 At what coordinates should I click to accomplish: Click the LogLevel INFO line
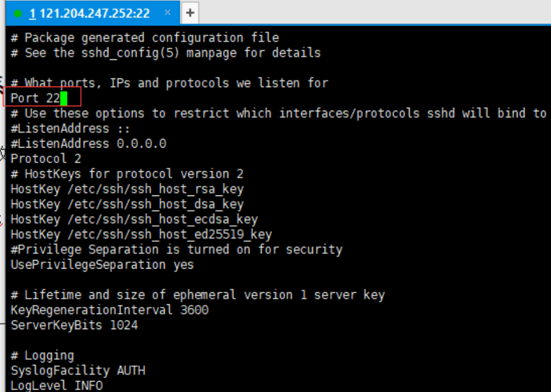click(56, 385)
